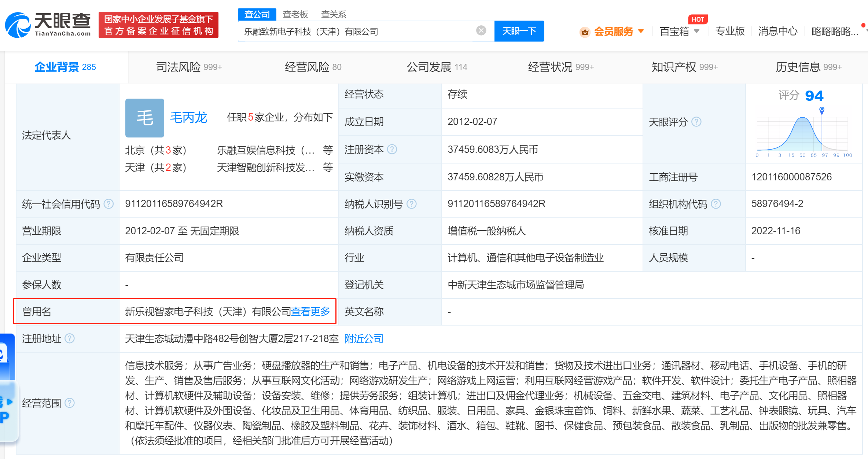Open help icon next to 注册资本
Viewport: 868px width, 459px height.
pyautogui.click(x=392, y=150)
